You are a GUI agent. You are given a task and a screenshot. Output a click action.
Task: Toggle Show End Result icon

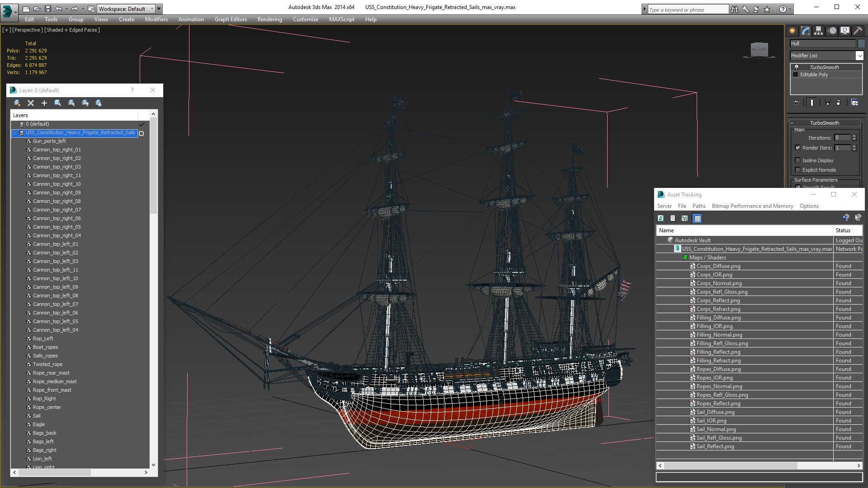coord(812,103)
